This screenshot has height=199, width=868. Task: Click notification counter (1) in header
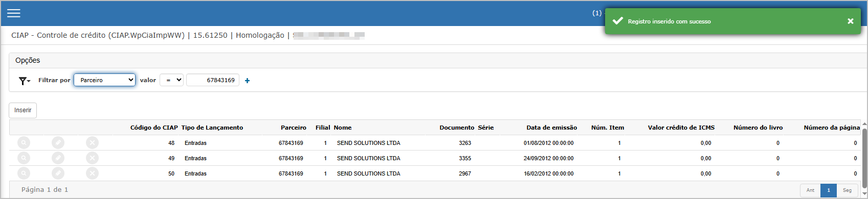pyautogui.click(x=597, y=13)
